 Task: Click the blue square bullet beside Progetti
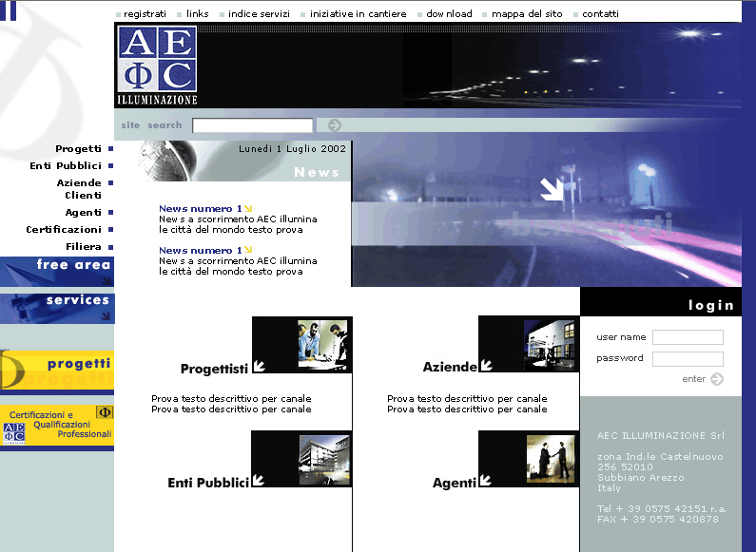click(x=111, y=149)
